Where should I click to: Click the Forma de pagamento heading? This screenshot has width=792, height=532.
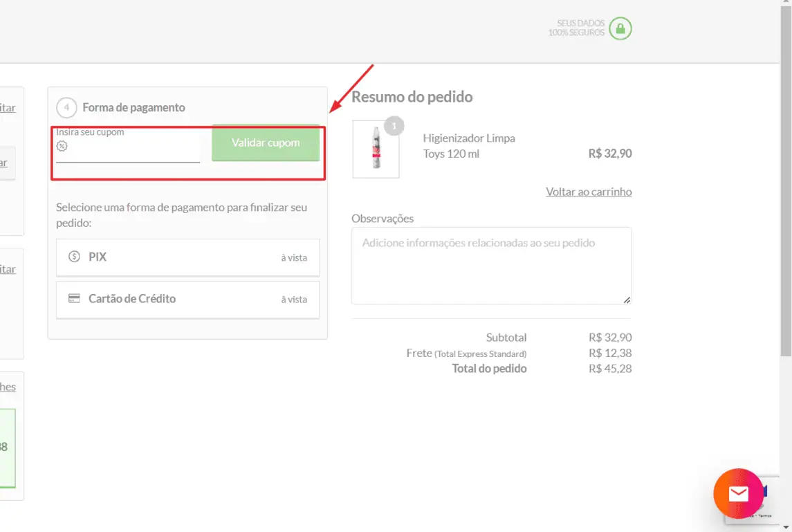click(134, 107)
